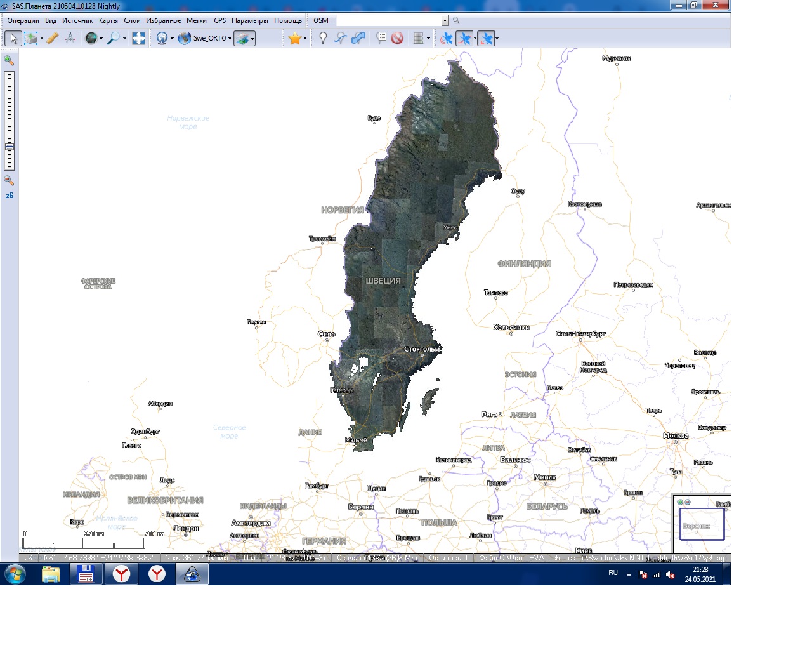
Task: Click the search text input field
Action: coord(388,20)
